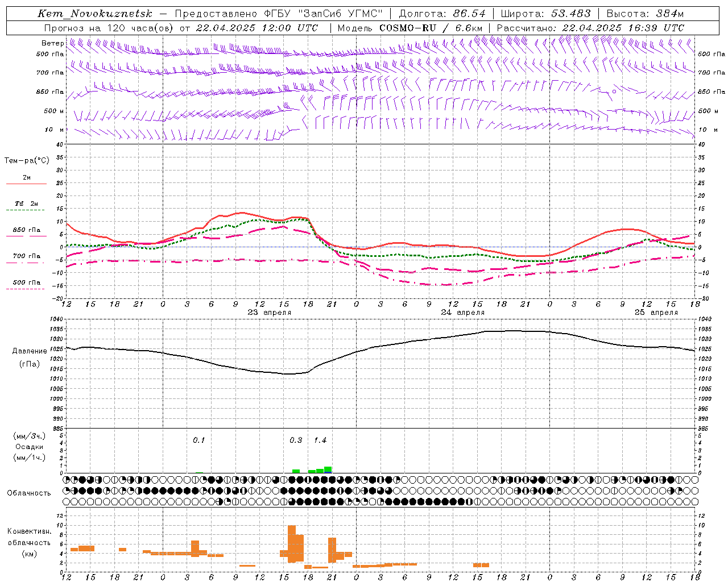The height and width of the screenshot is (582, 728).
Task: Click the 'Осадки' precipitation label
Action: (30, 447)
